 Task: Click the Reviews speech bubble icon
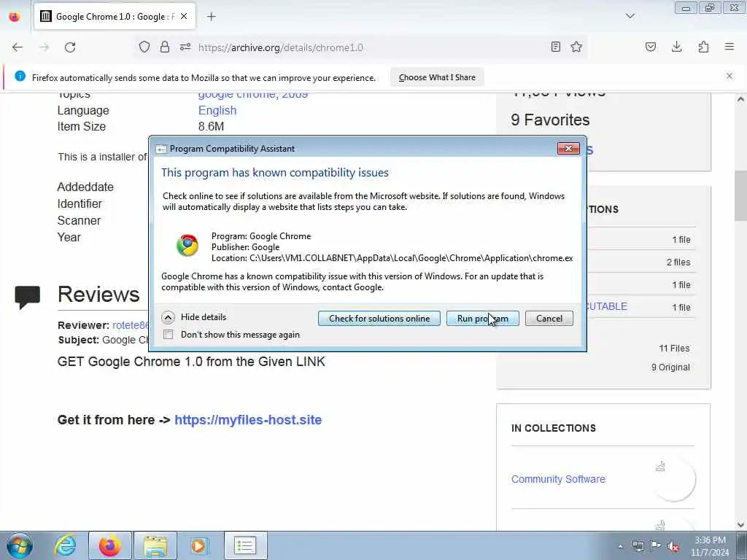(x=27, y=297)
